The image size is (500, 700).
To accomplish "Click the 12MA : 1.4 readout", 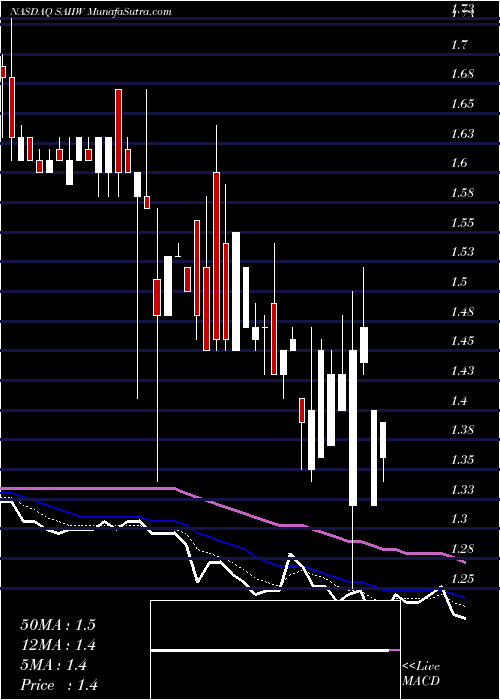I will click(58, 645).
